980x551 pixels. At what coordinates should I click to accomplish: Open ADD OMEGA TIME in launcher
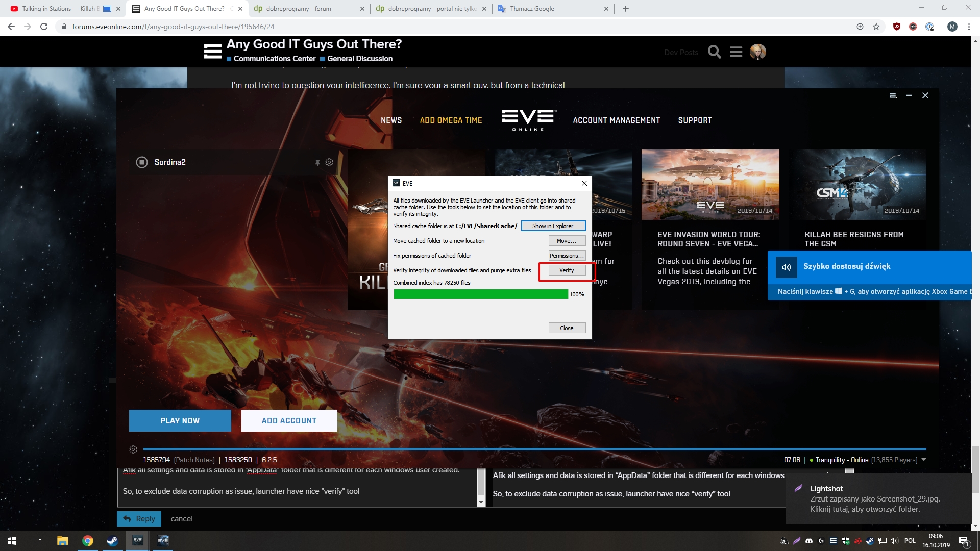point(451,120)
